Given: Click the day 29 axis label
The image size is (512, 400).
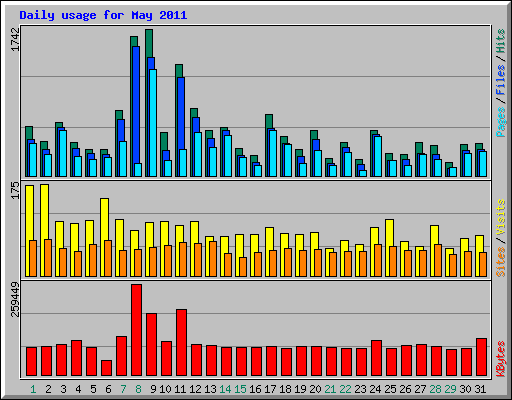Looking at the screenshot, I should [x=450, y=389].
